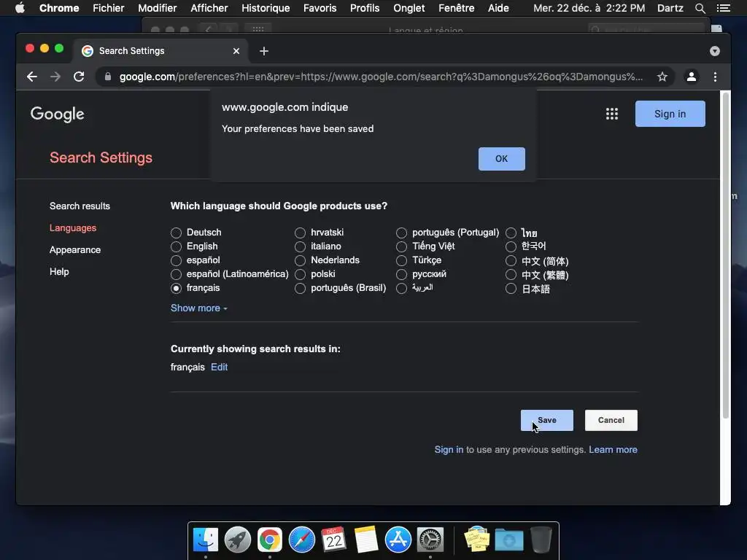Click the blue Sign in button
The width and height of the screenshot is (747, 560).
(670, 114)
